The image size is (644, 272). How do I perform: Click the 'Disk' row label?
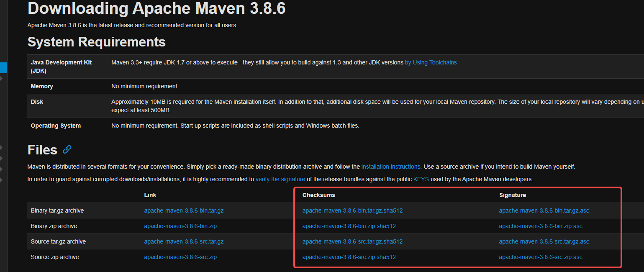click(x=37, y=102)
